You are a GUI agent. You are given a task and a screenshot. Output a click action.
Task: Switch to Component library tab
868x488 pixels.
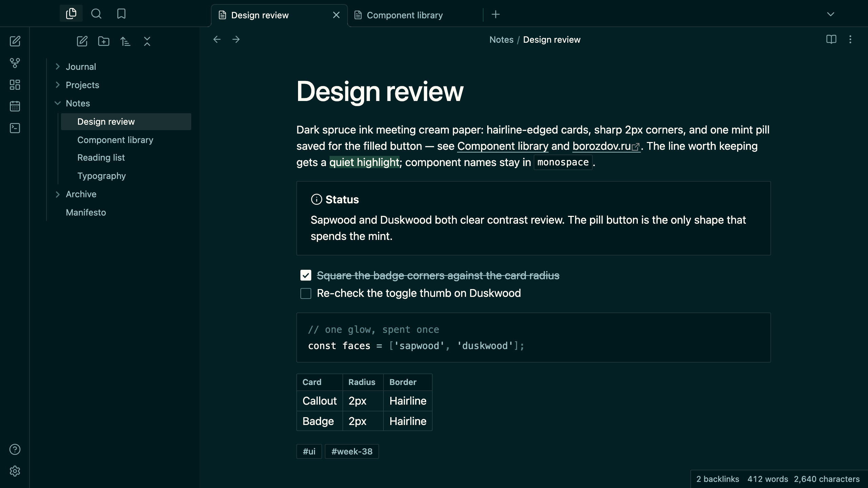click(415, 15)
